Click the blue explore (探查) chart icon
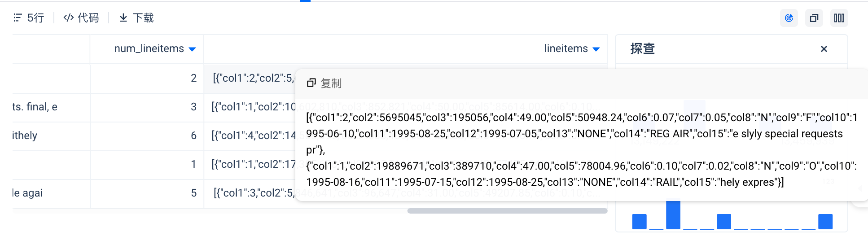The width and height of the screenshot is (868, 245). (x=789, y=18)
